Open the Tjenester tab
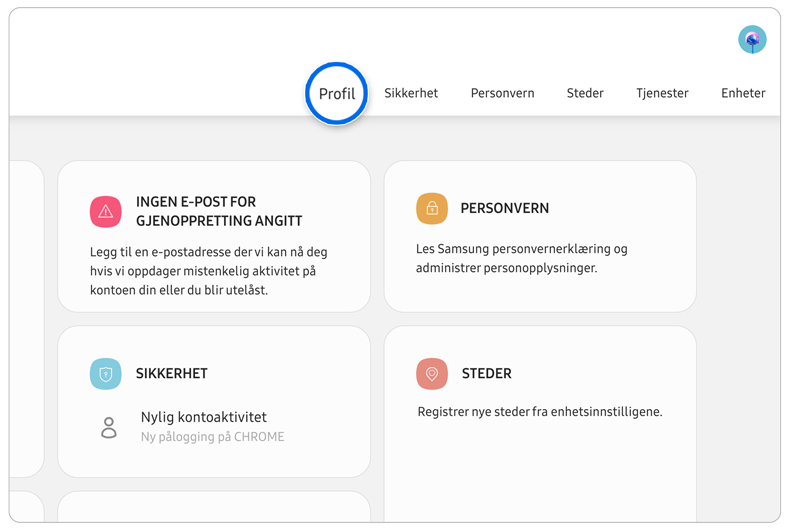800x530 pixels. click(662, 93)
